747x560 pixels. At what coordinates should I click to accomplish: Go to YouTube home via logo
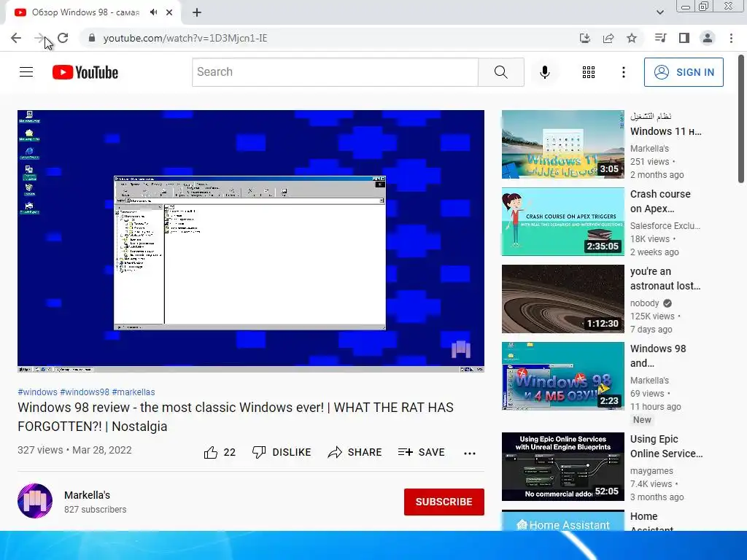pyautogui.click(x=85, y=72)
